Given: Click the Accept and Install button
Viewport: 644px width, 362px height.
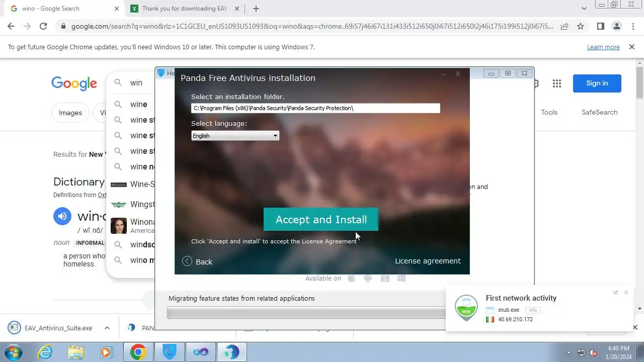Looking at the screenshot, I should tap(321, 220).
